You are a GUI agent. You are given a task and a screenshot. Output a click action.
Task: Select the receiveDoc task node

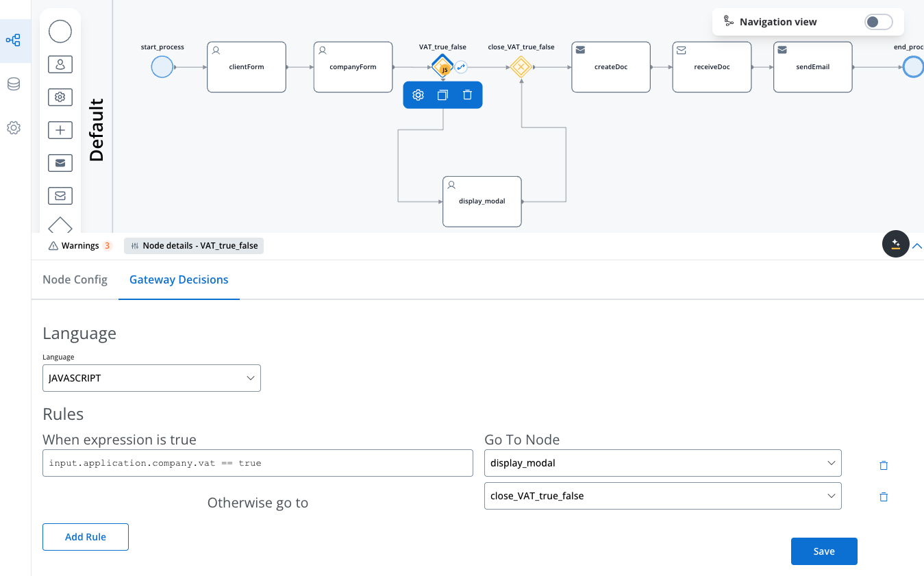712,67
